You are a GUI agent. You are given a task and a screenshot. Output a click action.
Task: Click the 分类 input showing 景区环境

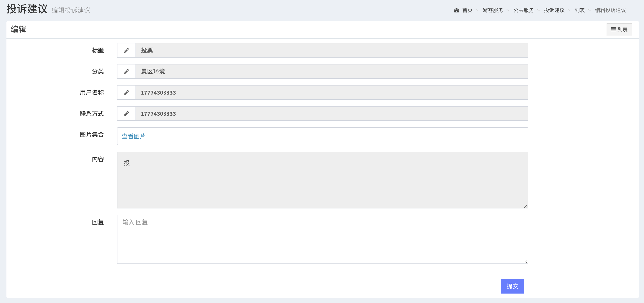coord(332,71)
